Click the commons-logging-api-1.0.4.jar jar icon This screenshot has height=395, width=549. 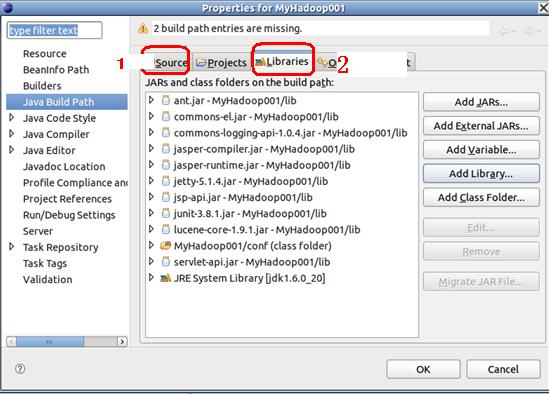point(166,133)
